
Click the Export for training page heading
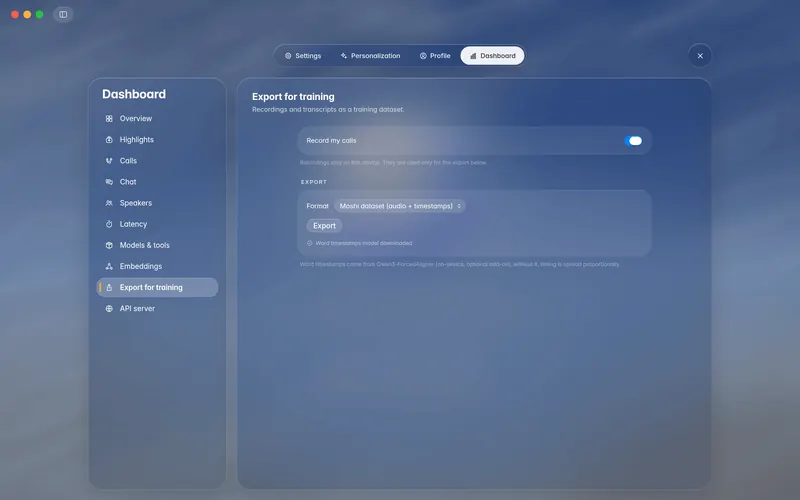coord(293,97)
